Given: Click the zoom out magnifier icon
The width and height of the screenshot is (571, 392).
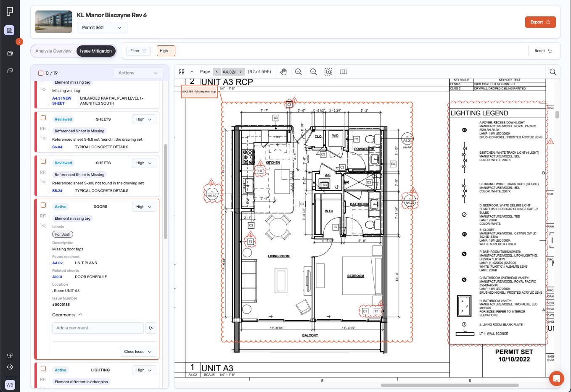Looking at the screenshot, I should (298, 72).
